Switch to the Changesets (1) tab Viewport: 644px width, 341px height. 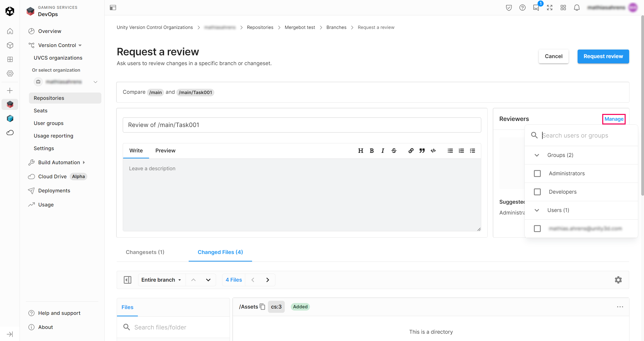pos(145,252)
